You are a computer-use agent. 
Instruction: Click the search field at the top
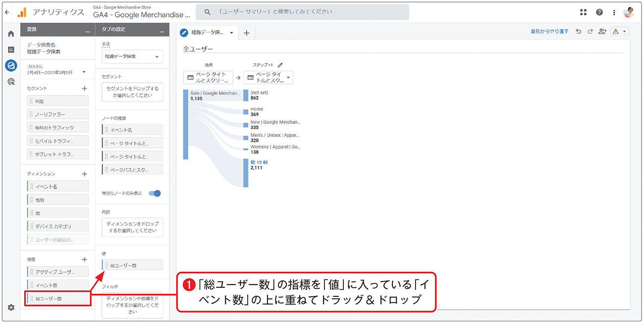[x=302, y=12]
